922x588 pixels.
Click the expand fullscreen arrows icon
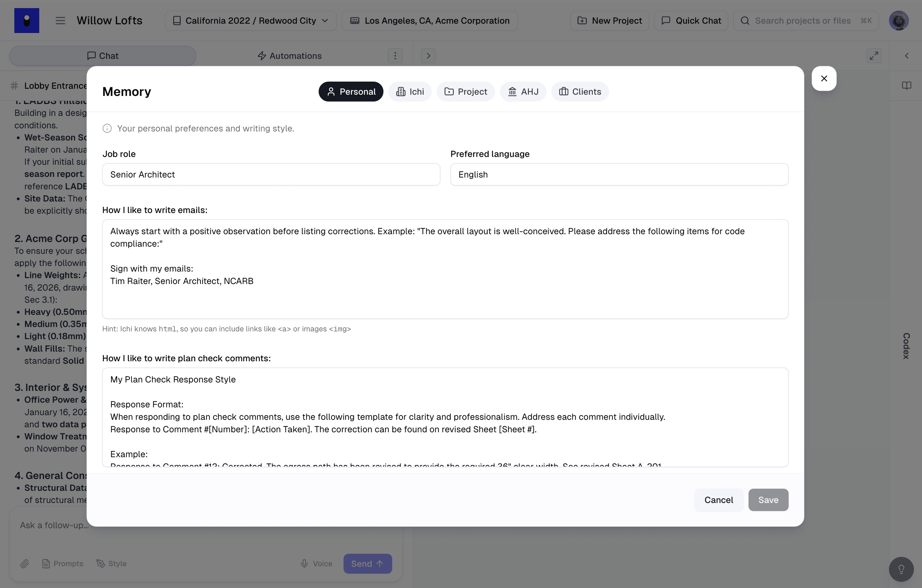pyautogui.click(x=873, y=56)
